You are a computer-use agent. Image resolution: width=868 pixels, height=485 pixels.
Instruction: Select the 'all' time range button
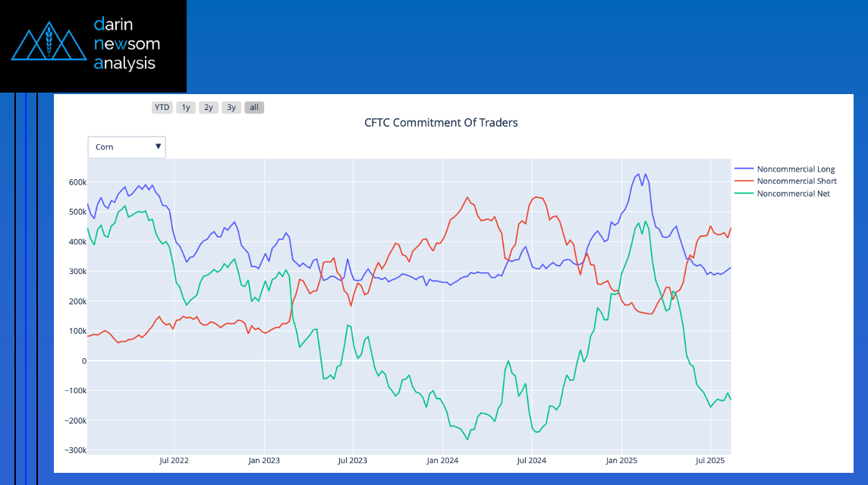click(254, 108)
